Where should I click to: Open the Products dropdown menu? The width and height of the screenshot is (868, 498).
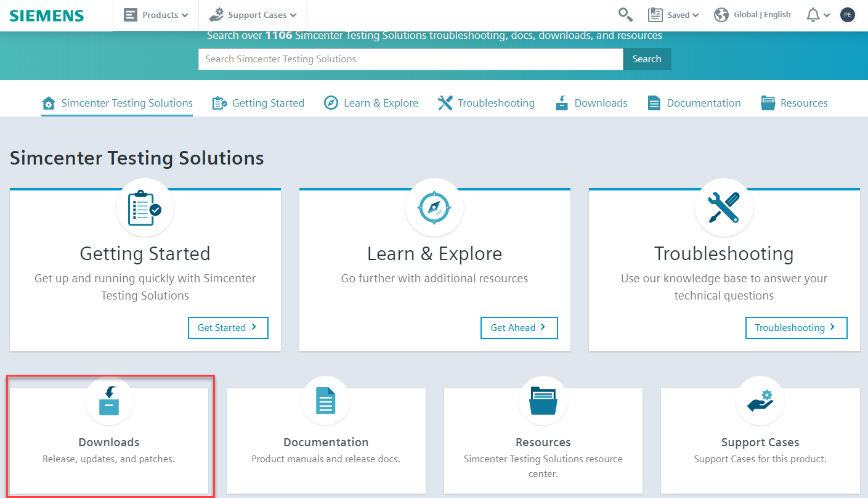pos(156,15)
